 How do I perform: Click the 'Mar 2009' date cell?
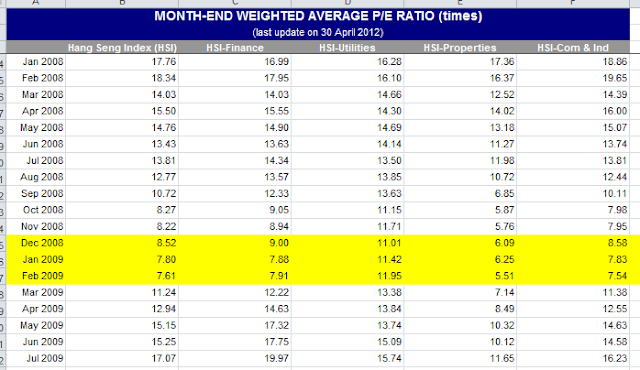pyautogui.click(x=36, y=292)
